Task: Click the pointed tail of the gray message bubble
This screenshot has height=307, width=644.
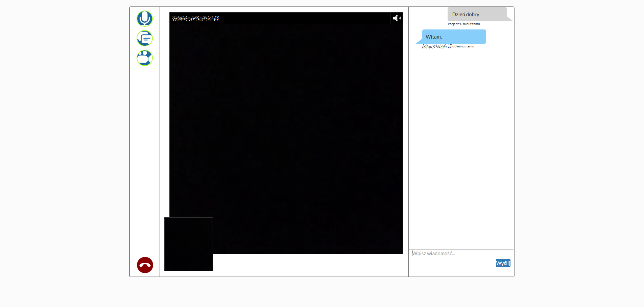Action: pyautogui.click(x=510, y=19)
